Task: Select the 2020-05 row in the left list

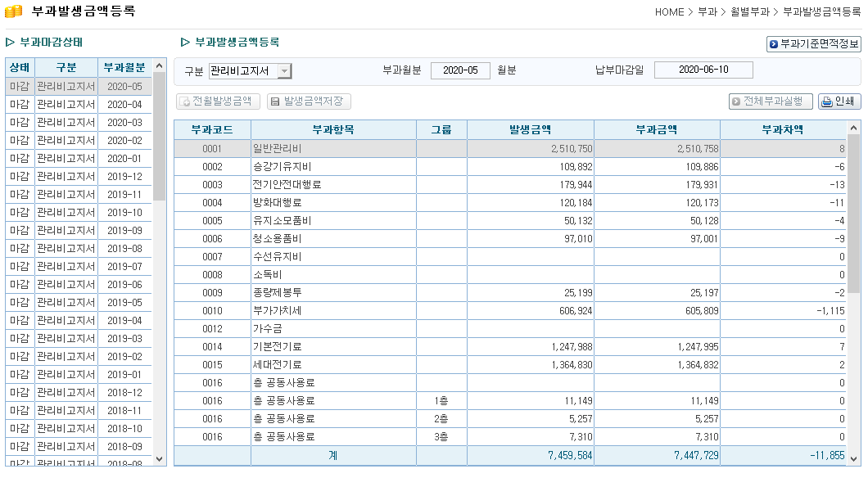Action: point(79,87)
